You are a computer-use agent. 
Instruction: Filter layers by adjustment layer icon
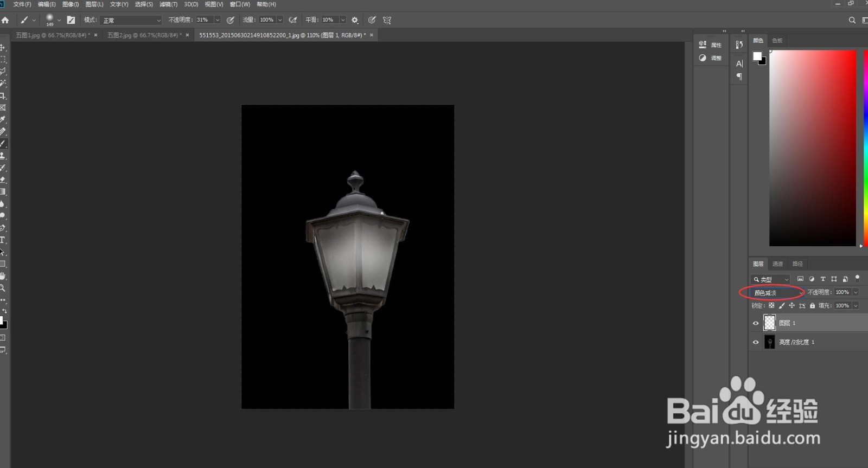(x=812, y=279)
